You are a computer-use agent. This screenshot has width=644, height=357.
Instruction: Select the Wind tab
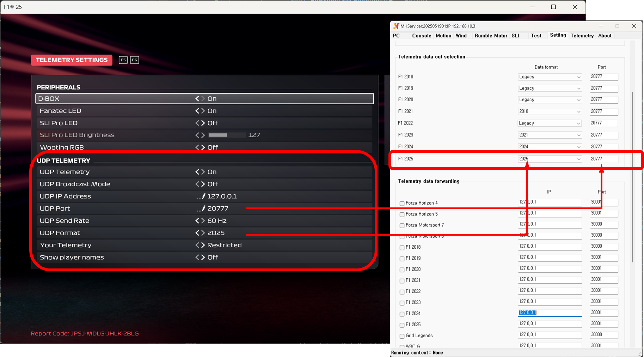click(x=461, y=36)
